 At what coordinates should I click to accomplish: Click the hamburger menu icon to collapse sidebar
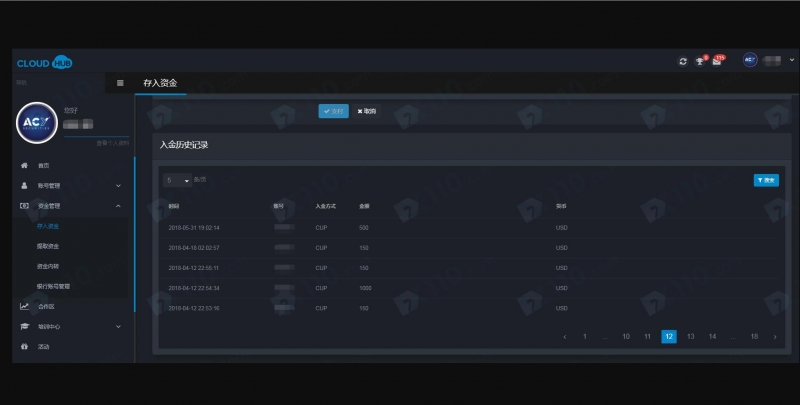pyautogui.click(x=120, y=83)
